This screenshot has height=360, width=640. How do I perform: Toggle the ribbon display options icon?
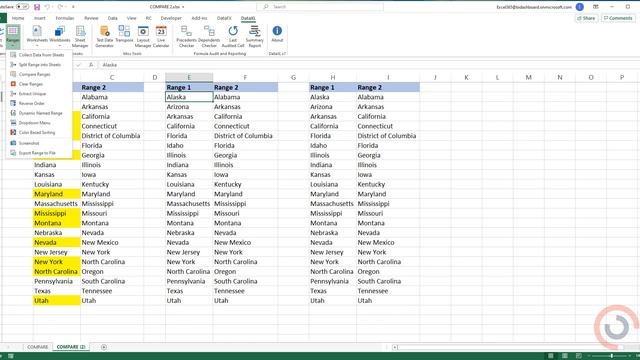click(x=596, y=7)
